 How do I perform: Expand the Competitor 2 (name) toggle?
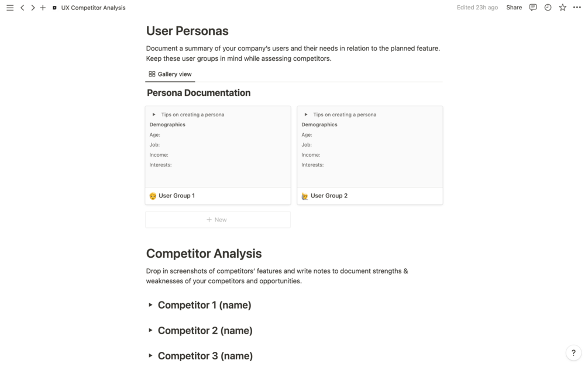tap(150, 330)
